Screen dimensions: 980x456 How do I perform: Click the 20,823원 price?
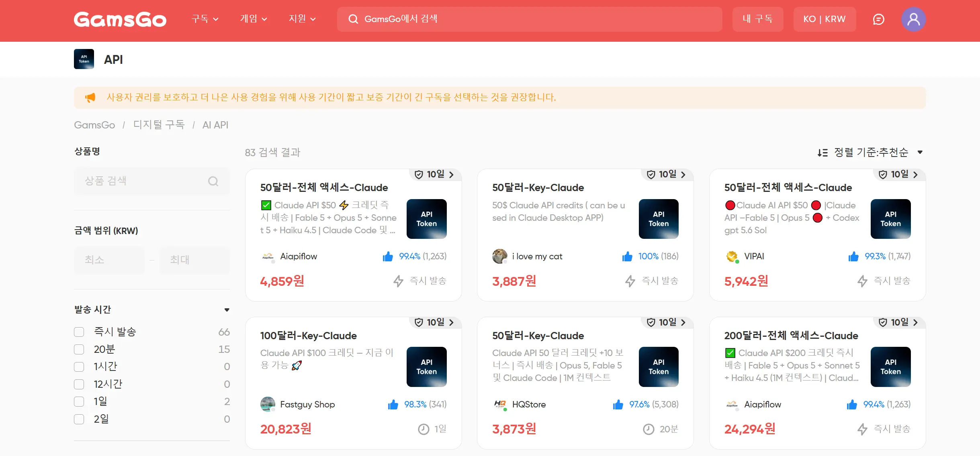point(286,429)
